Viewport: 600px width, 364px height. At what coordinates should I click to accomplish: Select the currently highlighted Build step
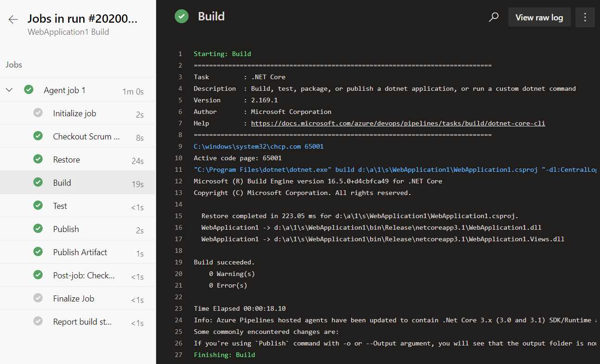point(62,182)
